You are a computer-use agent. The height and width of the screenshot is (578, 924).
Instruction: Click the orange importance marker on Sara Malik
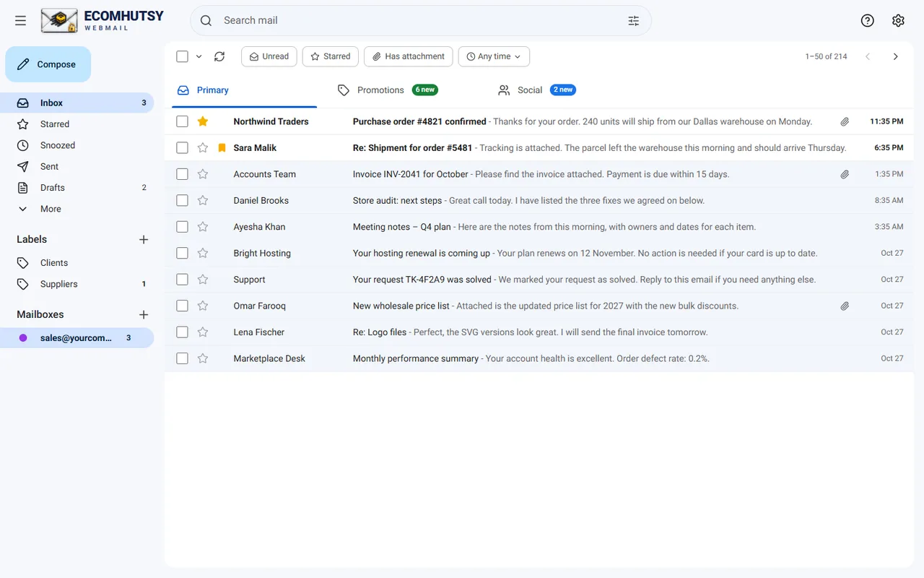point(222,148)
